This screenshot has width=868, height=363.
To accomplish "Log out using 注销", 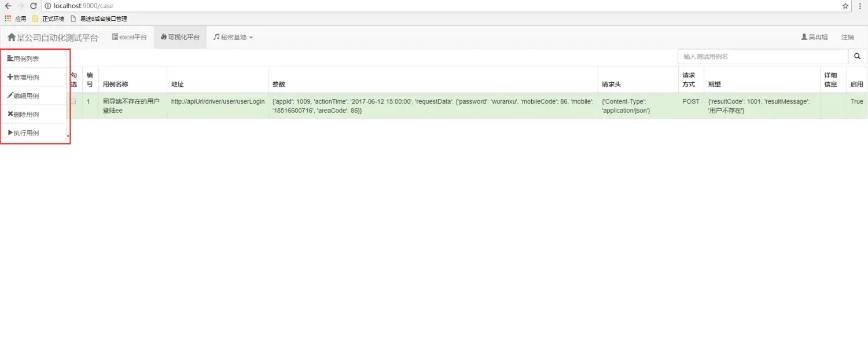I will coord(847,37).
